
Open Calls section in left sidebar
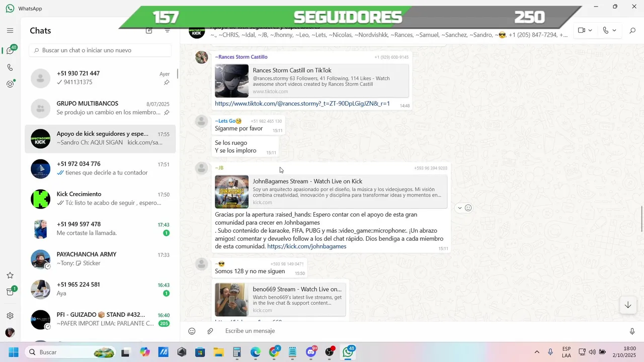pos(10,67)
